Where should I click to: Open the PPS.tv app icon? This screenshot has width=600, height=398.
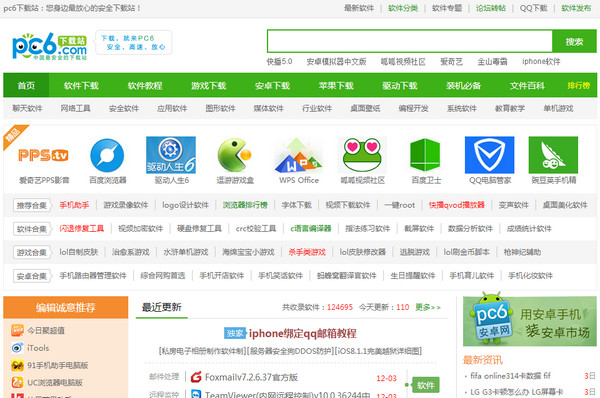click(43, 155)
